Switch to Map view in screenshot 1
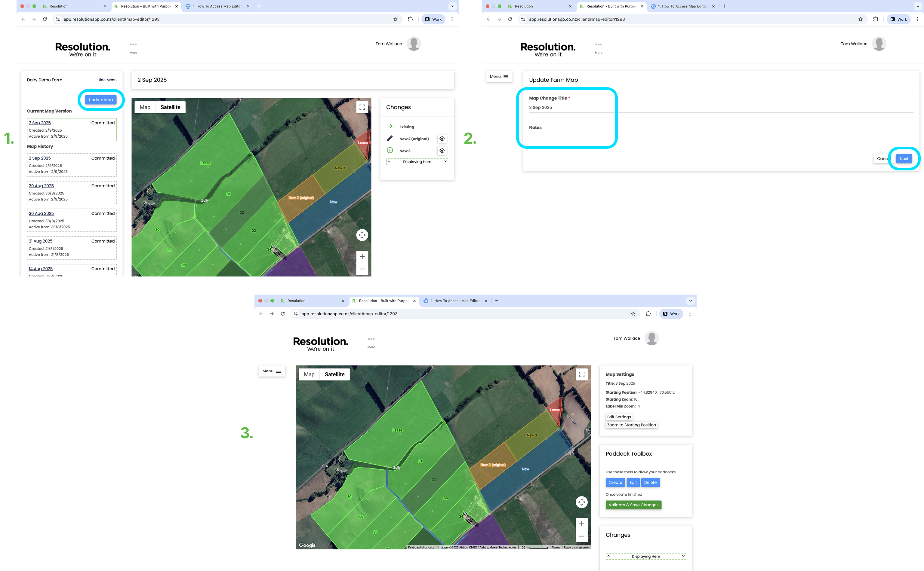This screenshot has width=924, height=571. tap(145, 107)
